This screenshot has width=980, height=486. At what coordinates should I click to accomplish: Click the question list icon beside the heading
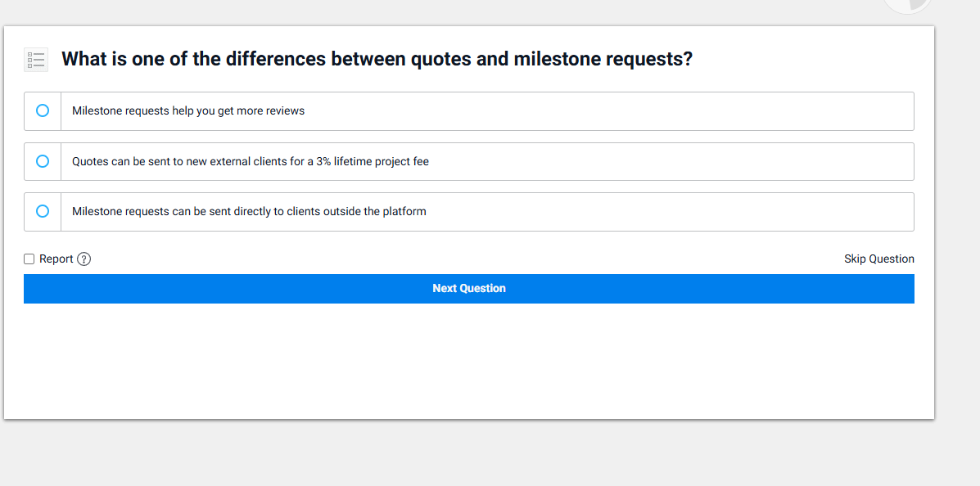pyautogui.click(x=36, y=60)
